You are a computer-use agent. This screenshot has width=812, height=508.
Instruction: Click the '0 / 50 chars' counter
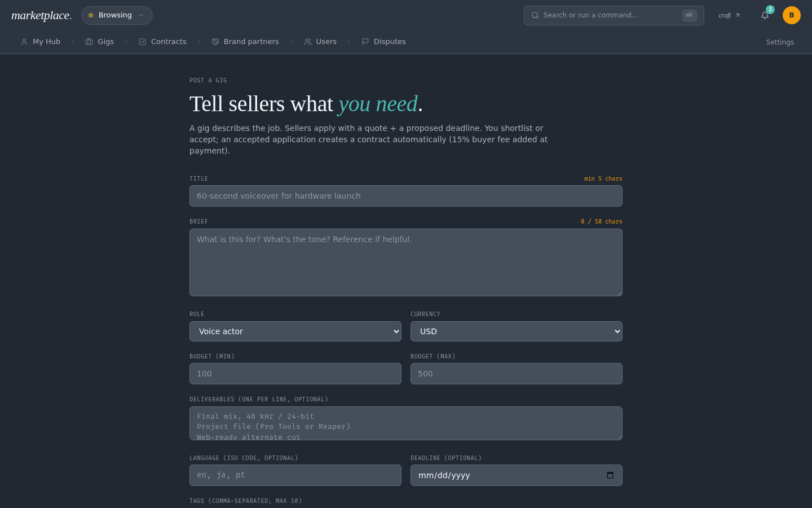click(602, 222)
